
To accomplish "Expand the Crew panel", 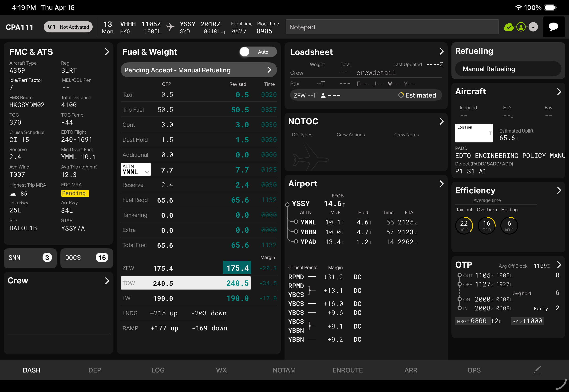I will [x=107, y=281].
